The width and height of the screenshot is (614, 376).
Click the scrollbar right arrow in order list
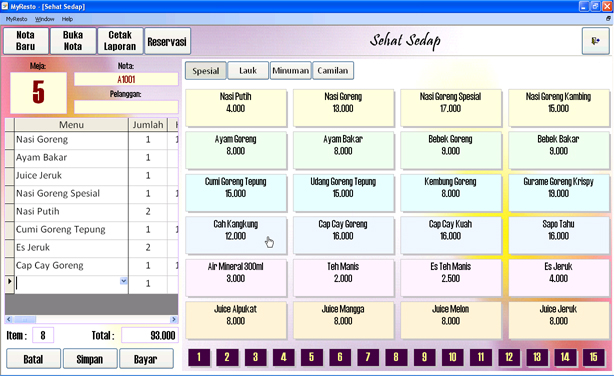(x=174, y=320)
